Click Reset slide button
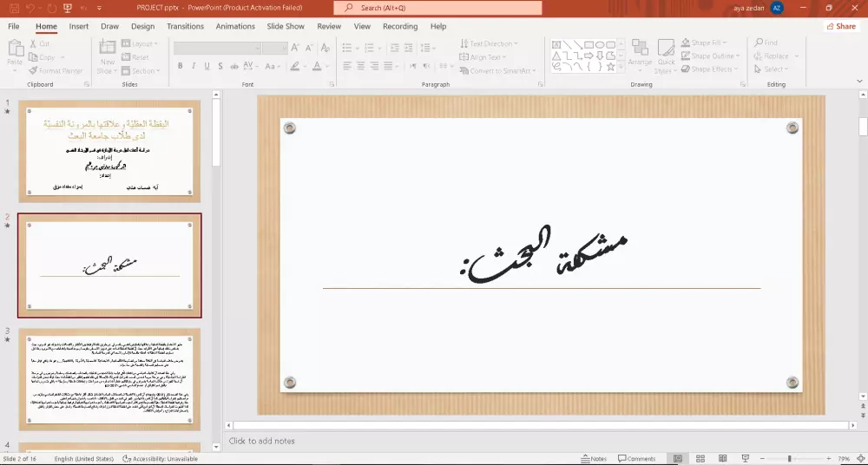The width and height of the screenshot is (868, 465). (135, 57)
